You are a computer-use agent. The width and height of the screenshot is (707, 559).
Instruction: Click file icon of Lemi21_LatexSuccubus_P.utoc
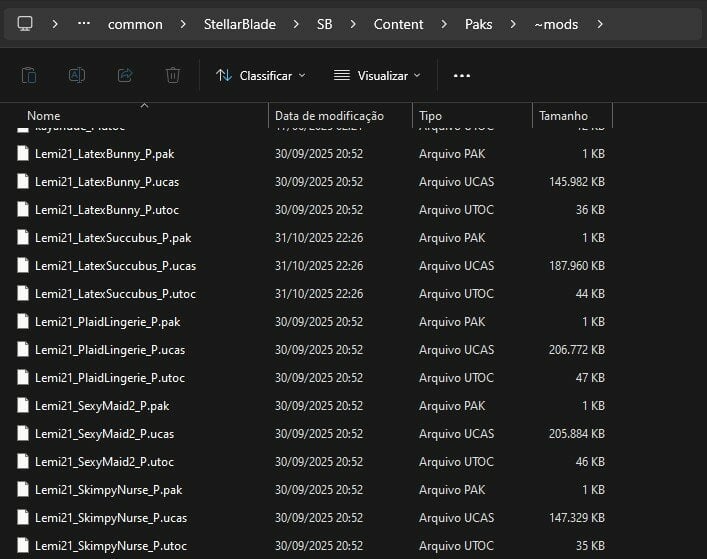[x=23, y=293]
